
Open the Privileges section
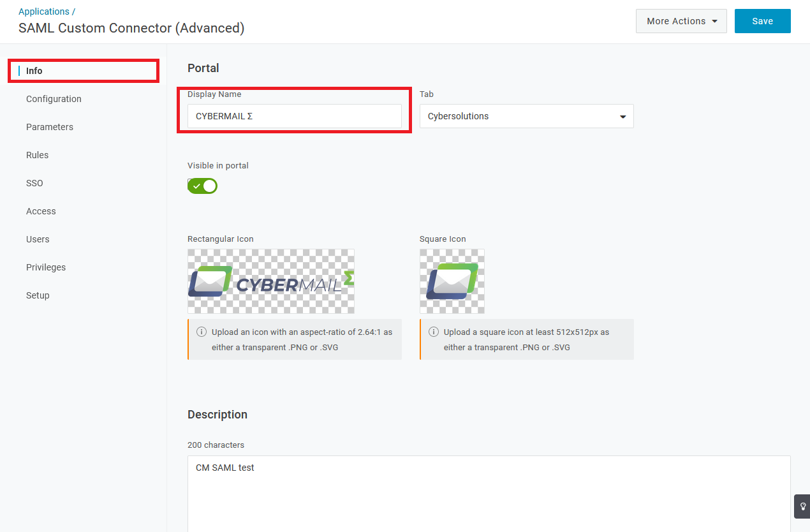[46, 267]
